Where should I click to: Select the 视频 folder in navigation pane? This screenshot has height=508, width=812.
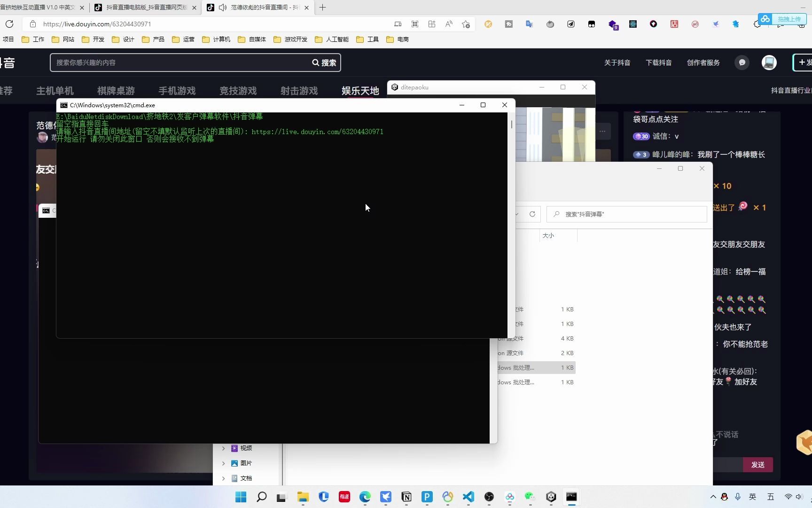(x=242, y=448)
